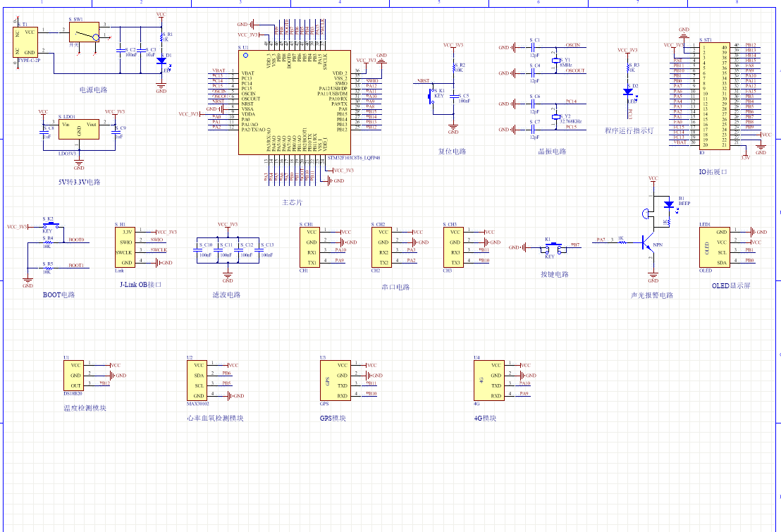Select filter capacitor S_C10
Viewport: 781px width, 532px height.
click(x=197, y=250)
